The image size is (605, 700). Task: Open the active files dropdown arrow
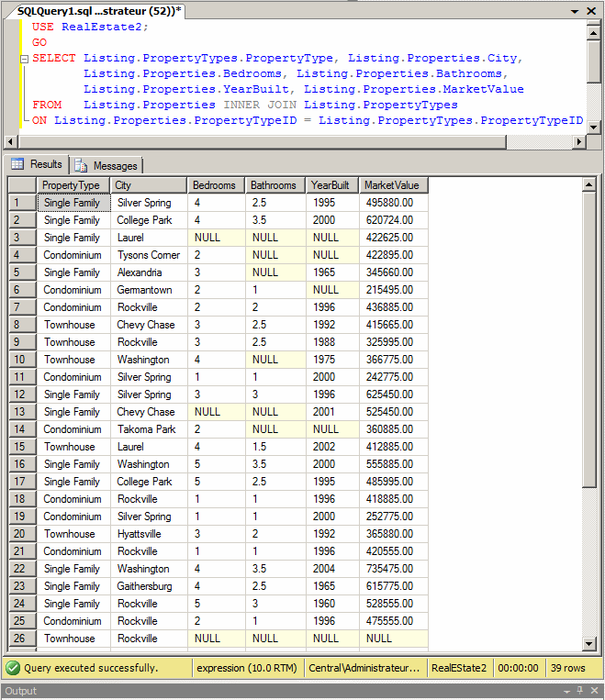click(x=575, y=11)
